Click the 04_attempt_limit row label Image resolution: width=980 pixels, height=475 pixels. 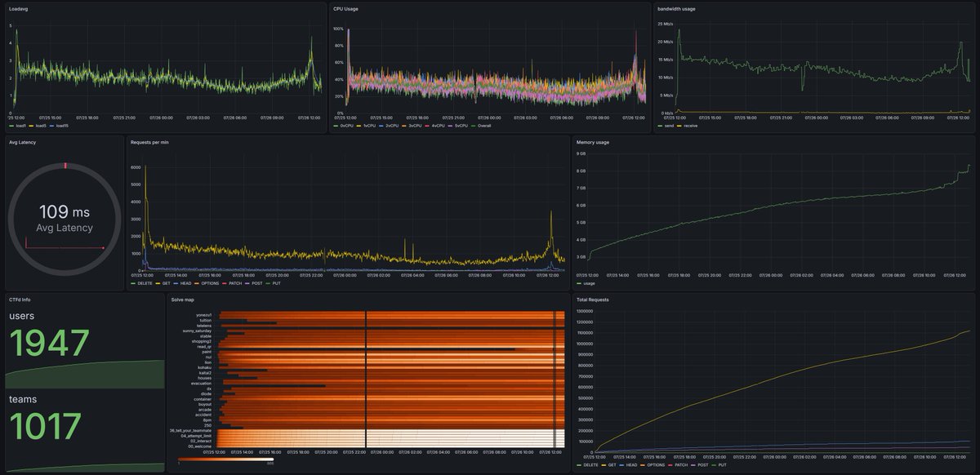tap(196, 436)
